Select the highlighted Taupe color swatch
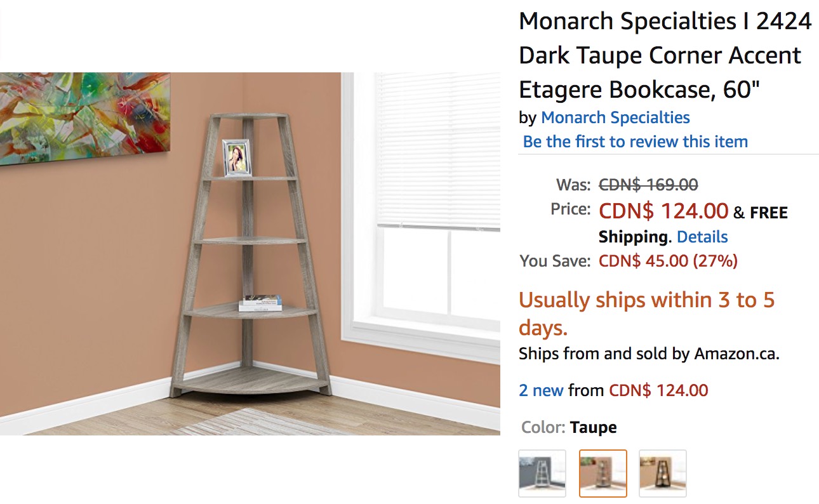Viewport: 819px width, 504px height. pyautogui.click(x=603, y=473)
